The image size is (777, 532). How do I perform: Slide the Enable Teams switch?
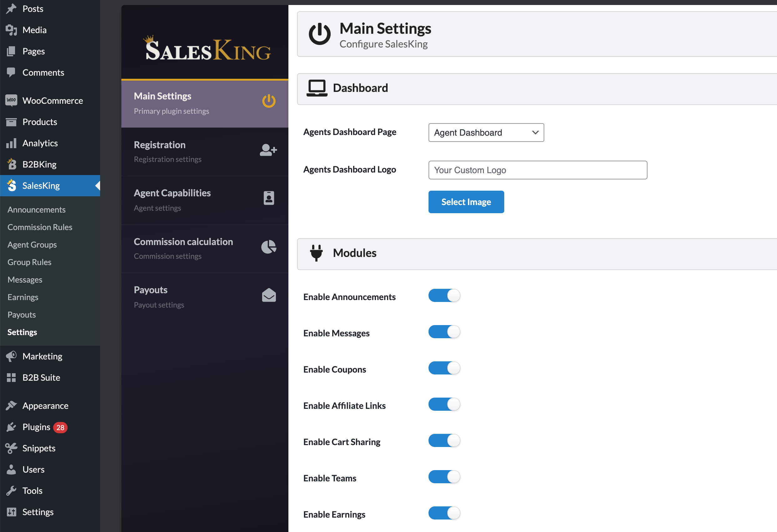point(444,477)
